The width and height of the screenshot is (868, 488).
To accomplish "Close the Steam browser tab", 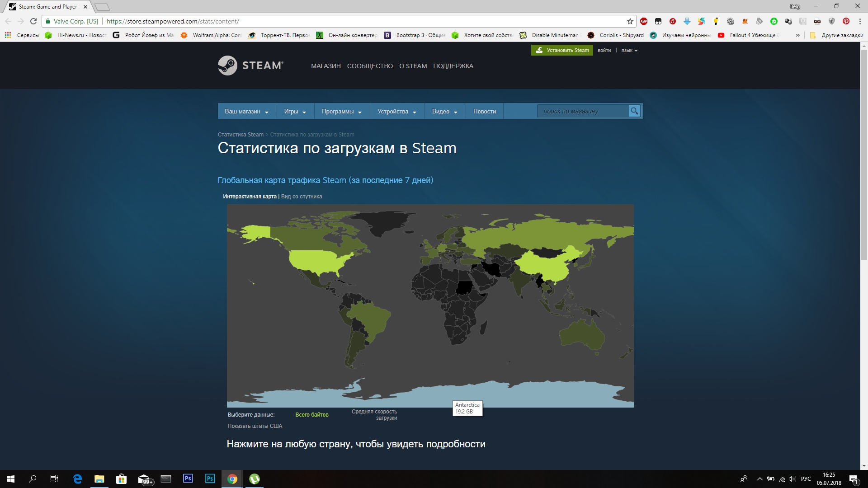I will coord(85,7).
